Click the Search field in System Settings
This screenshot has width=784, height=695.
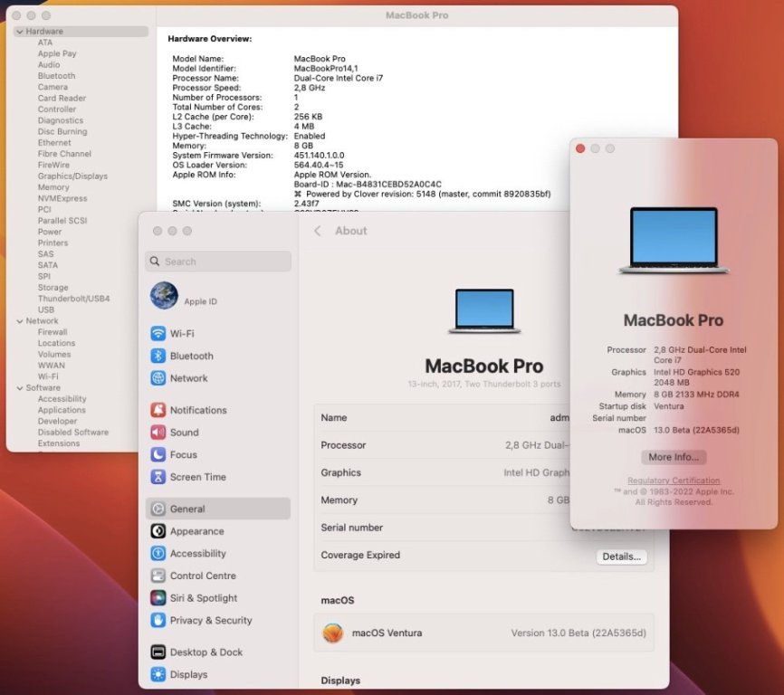point(218,262)
